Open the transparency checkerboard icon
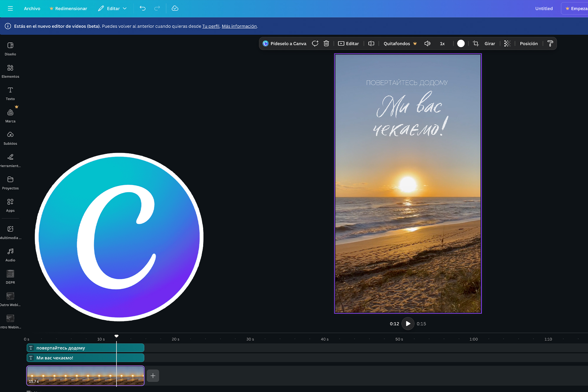 coord(507,43)
